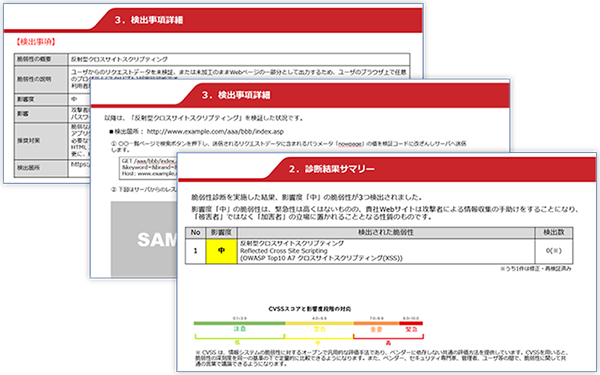Image resolution: width=600 pixels, height=375 pixels.
Task: Click the '2. 診断結果サマリー' slide heading
Action: coord(331,169)
